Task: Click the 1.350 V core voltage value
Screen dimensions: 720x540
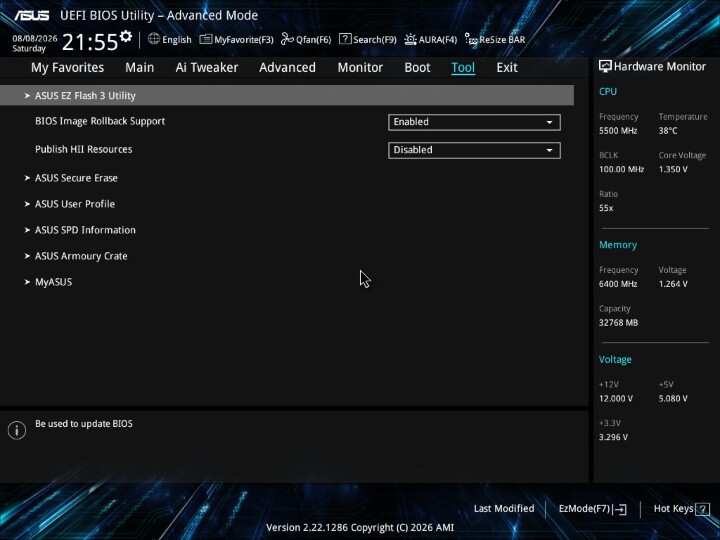Action: click(x=673, y=169)
